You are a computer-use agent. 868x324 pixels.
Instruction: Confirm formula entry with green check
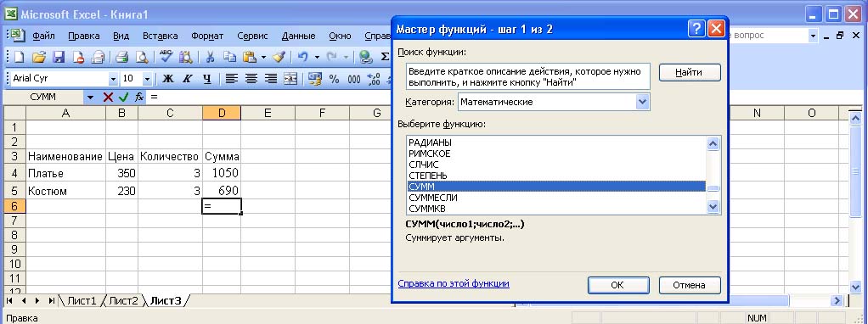123,98
